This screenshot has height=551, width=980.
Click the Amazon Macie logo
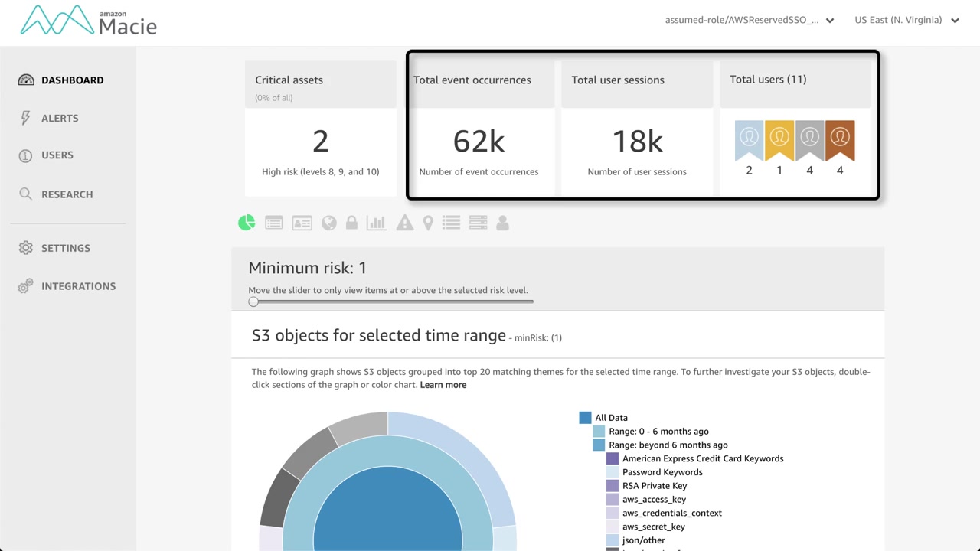(89, 21)
